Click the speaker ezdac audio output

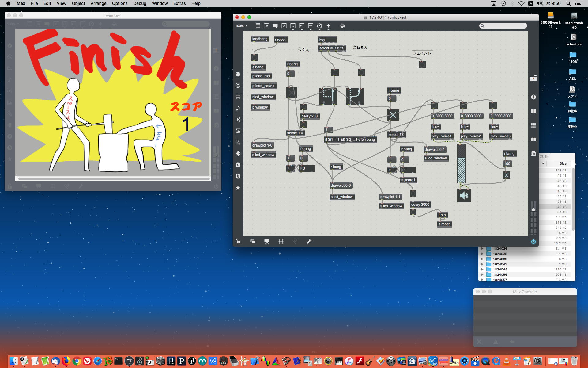click(x=464, y=195)
